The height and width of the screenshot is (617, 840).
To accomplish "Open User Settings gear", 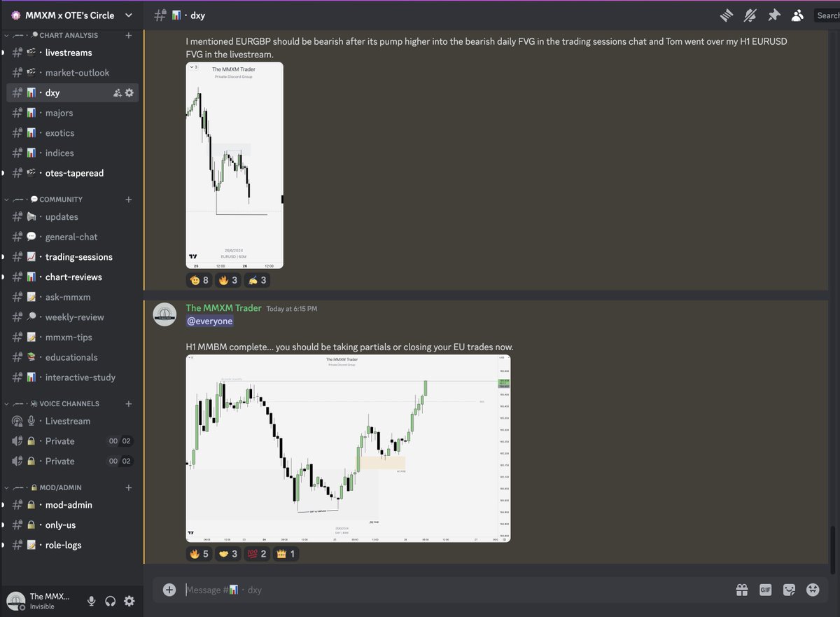I will coord(129,601).
